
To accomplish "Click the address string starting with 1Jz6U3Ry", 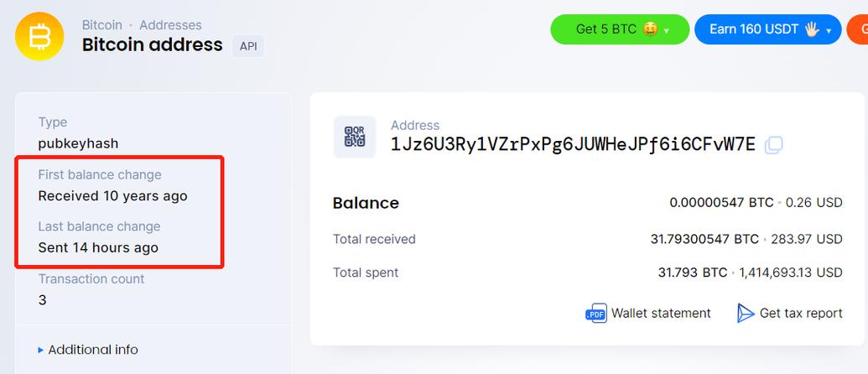I will point(573,144).
